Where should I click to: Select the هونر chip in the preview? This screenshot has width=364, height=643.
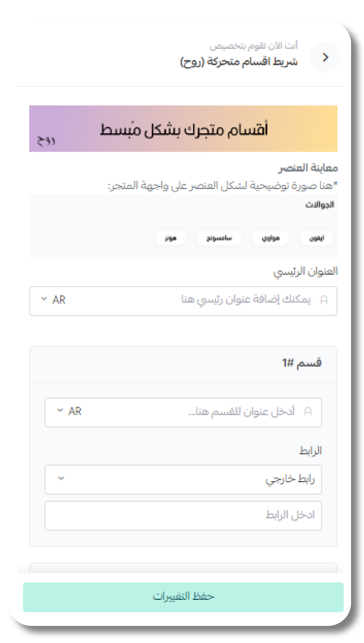click(x=171, y=238)
